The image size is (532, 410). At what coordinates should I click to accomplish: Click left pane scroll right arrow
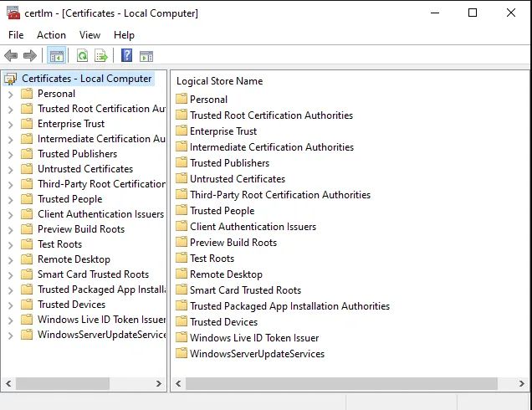(158, 383)
